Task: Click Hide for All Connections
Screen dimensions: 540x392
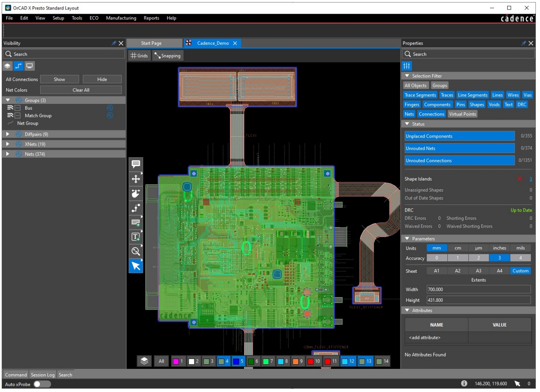Action: tap(102, 79)
